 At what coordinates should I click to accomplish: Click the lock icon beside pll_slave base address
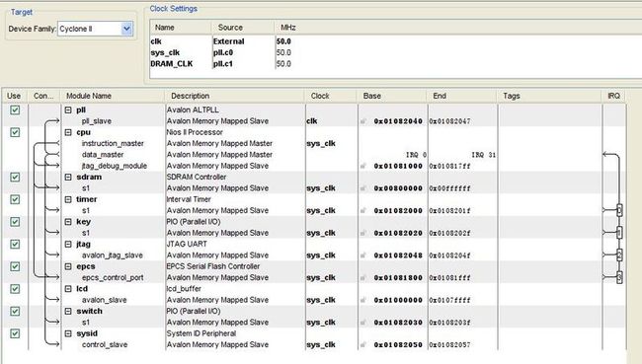362,121
